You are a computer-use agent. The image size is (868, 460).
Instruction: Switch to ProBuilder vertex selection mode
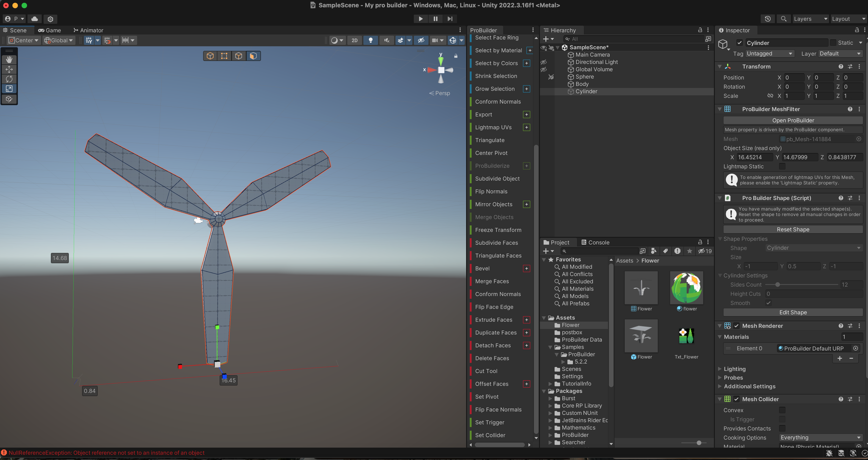(x=224, y=56)
